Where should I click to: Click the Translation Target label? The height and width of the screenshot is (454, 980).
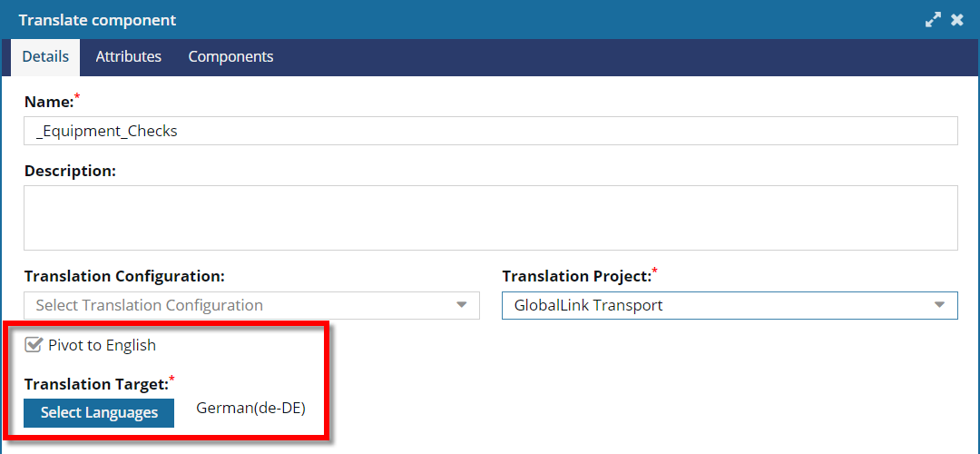97,385
